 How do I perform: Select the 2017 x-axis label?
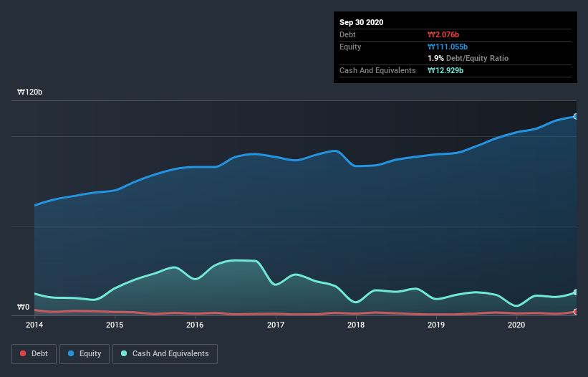click(x=276, y=325)
